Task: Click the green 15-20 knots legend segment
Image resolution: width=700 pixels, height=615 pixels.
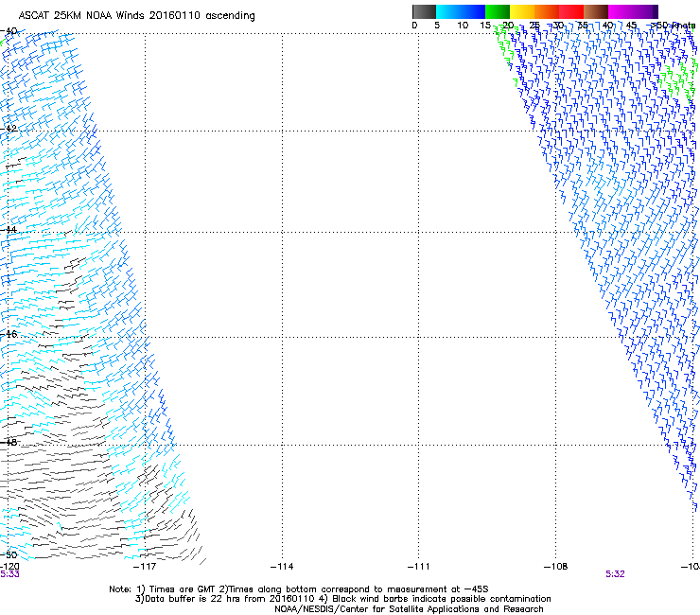Action: [x=498, y=11]
